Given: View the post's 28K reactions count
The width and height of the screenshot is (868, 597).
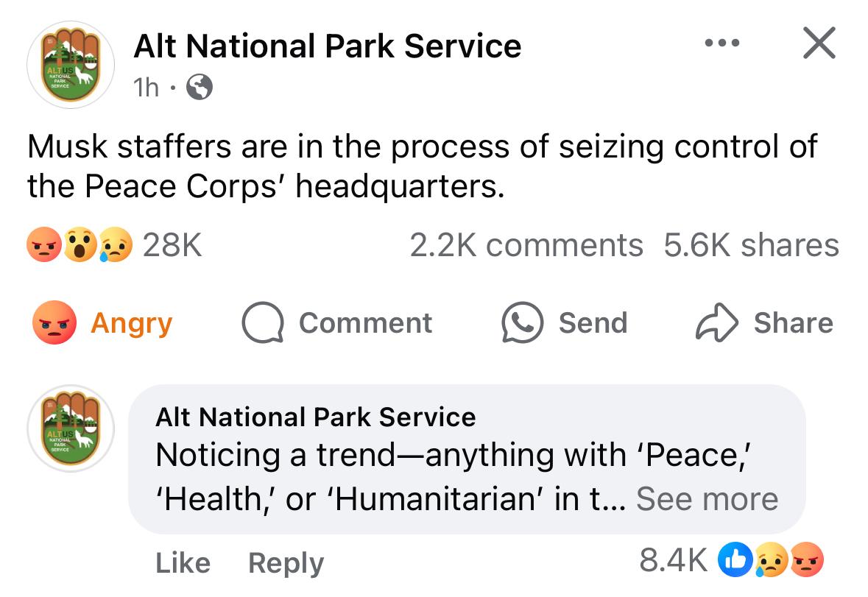Looking at the screenshot, I should coord(172,245).
